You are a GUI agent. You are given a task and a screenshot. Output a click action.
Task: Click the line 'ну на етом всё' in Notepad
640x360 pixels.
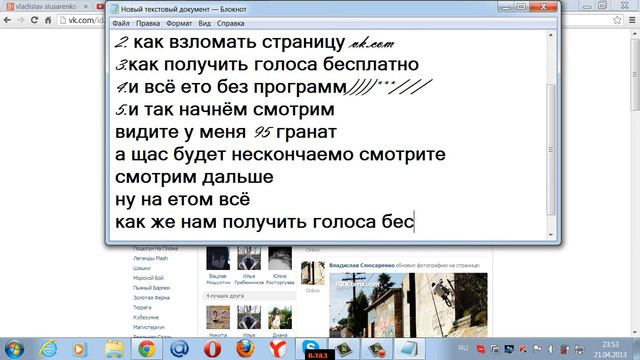click(182, 200)
